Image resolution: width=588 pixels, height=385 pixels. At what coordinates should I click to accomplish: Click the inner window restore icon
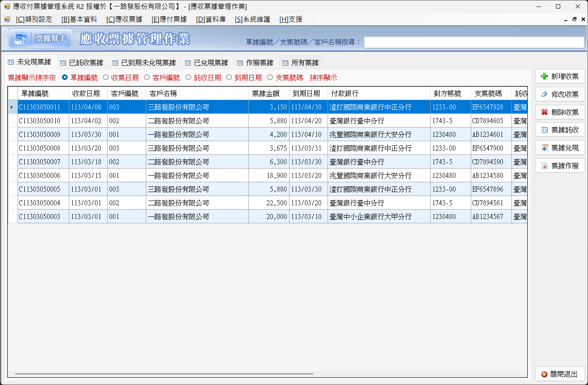574,19
